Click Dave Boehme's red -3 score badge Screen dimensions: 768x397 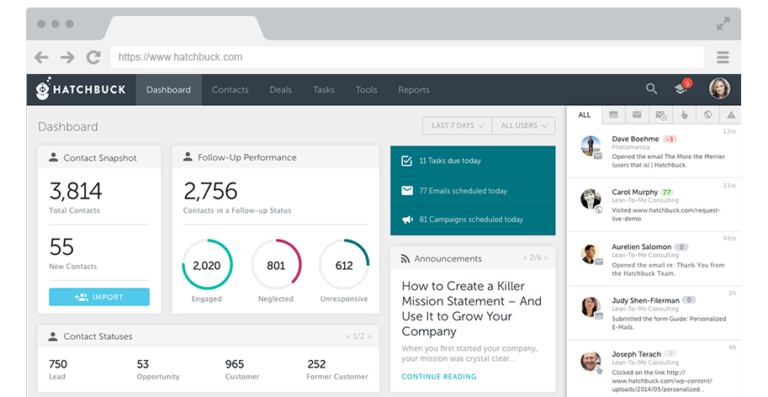[670, 139]
